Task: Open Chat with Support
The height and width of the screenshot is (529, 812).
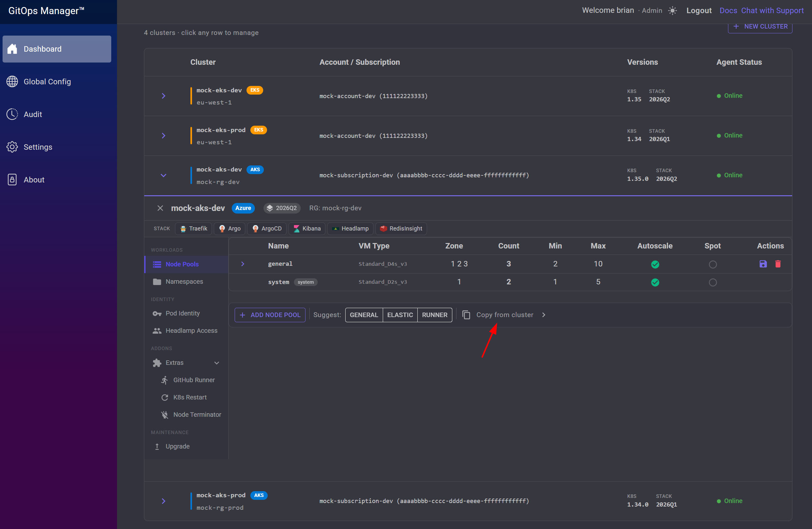Action: point(772,11)
